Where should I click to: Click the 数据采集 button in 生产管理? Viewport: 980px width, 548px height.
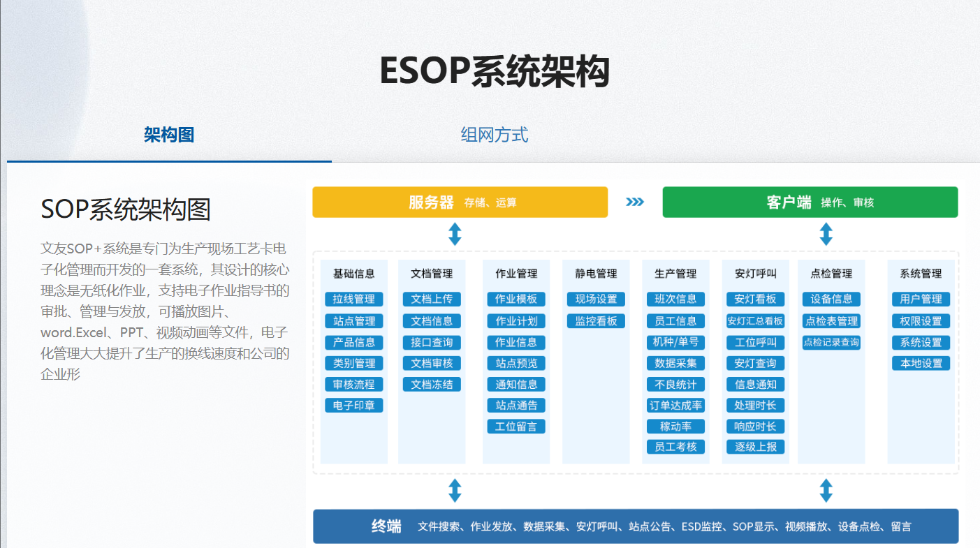pyautogui.click(x=675, y=363)
